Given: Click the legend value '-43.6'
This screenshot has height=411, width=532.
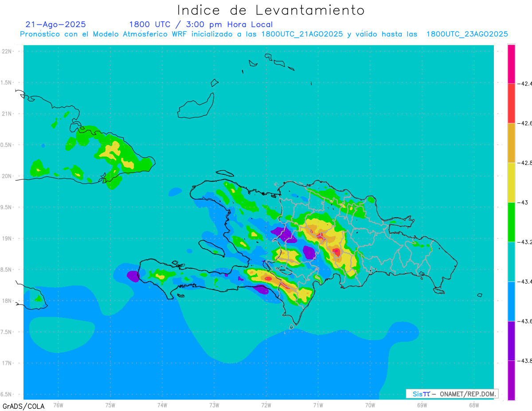Looking at the screenshot, I should (x=525, y=321).
